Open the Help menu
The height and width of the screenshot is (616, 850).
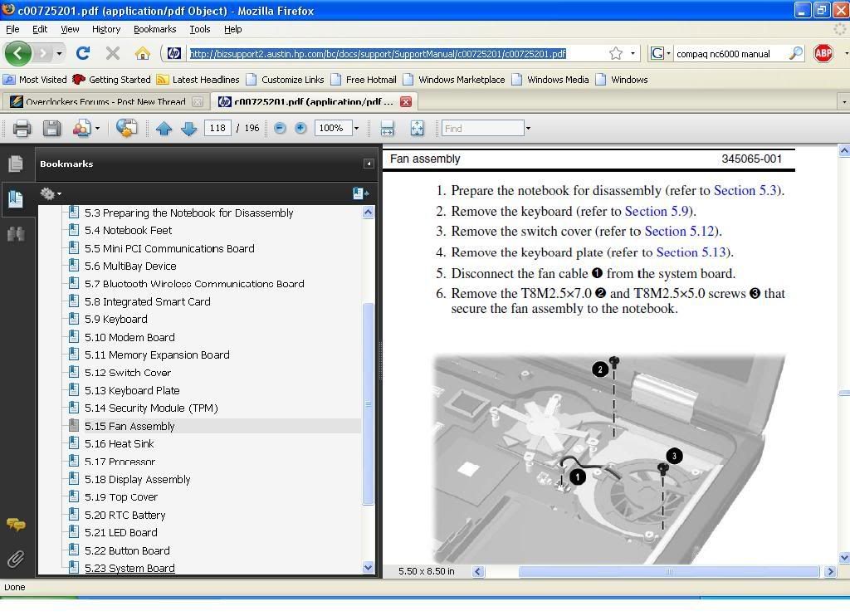coord(232,29)
